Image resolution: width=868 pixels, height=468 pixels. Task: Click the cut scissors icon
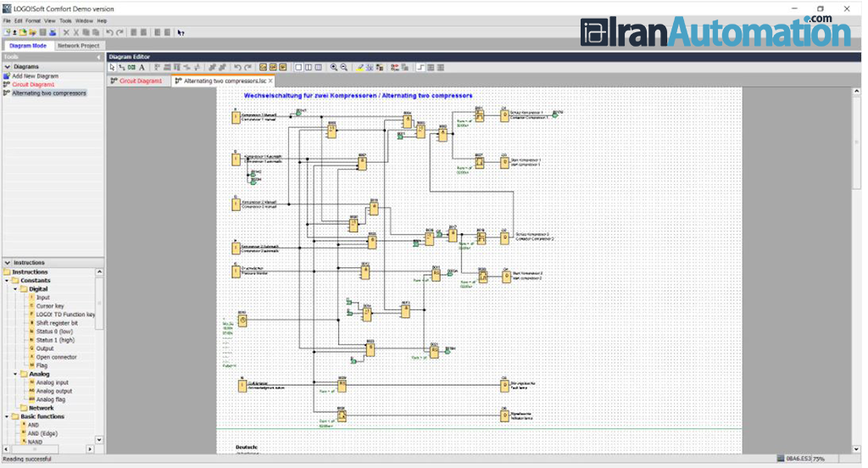(76, 33)
